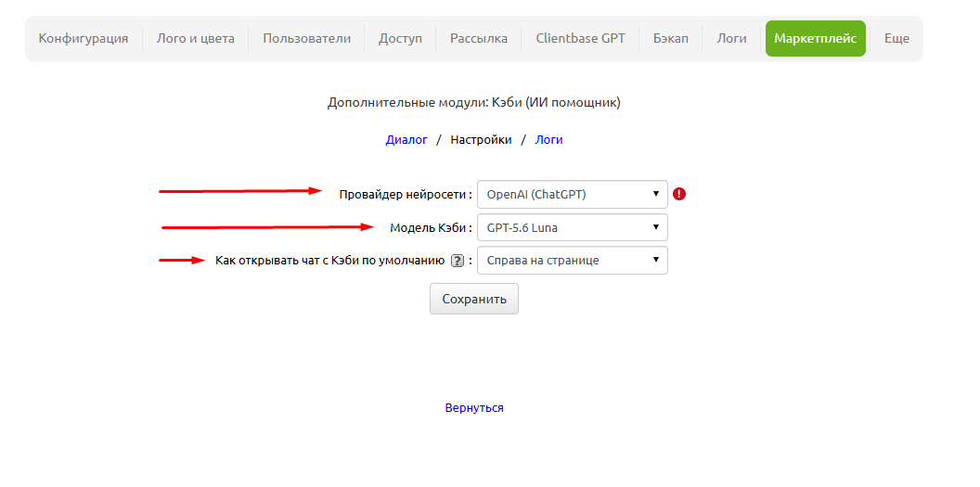Go to the Пользователи tab

click(x=307, y=39)
